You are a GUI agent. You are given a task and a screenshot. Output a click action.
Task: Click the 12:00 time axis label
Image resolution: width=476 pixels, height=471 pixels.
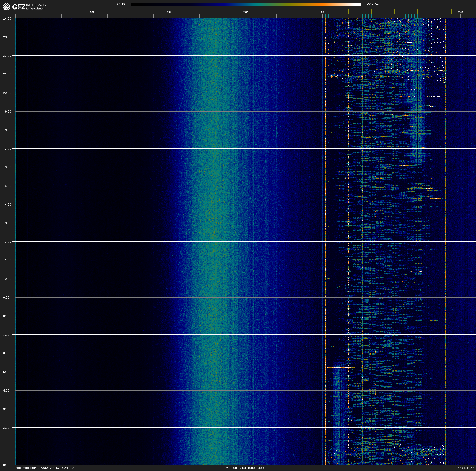pos(7,242)
